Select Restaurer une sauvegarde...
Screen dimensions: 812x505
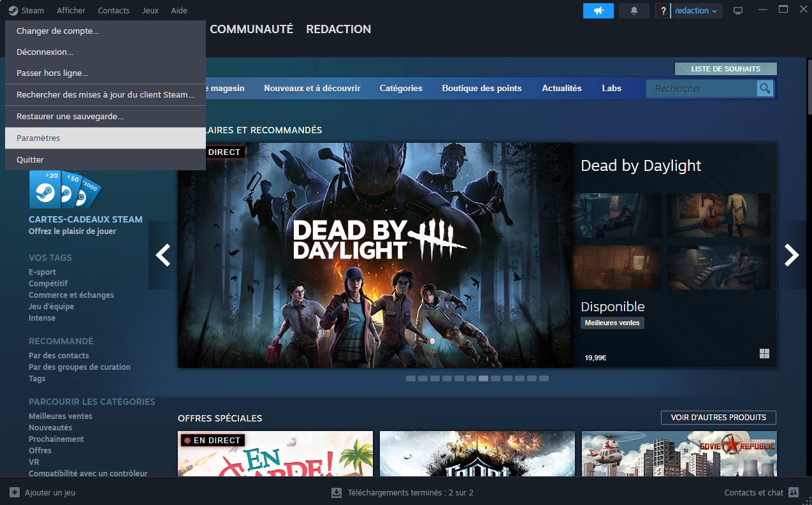tap(105, 116)
